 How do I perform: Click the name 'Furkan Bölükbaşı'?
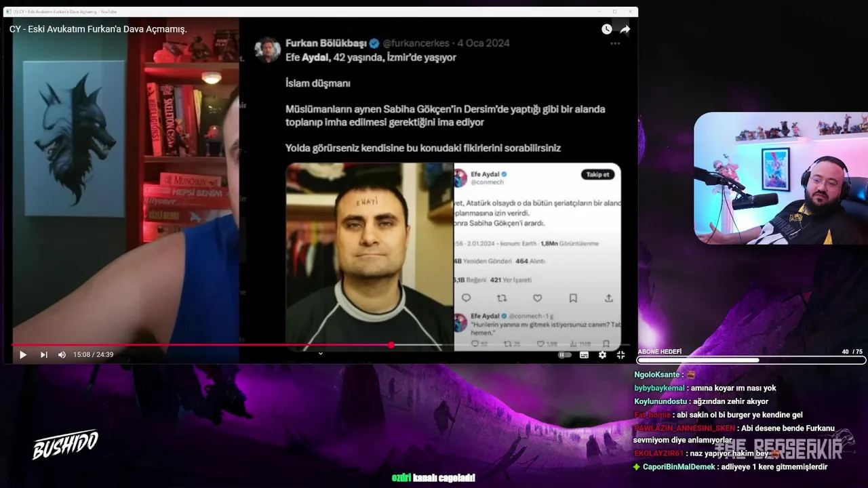[x=325, y=43]
